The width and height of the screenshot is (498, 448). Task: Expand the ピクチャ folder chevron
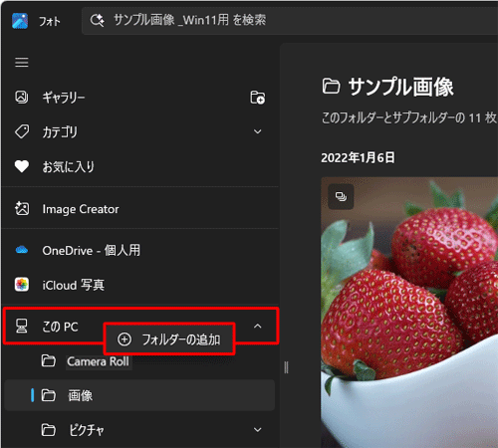[x=258, y=430]
